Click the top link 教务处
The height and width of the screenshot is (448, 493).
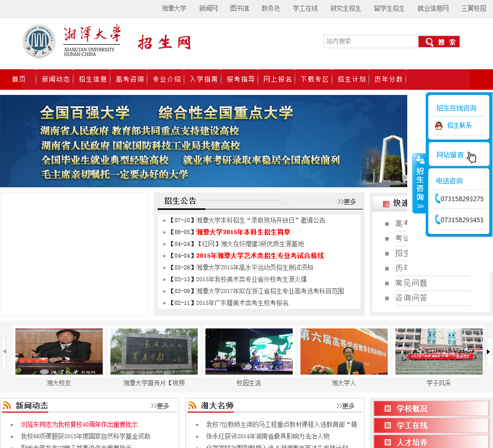click(x=271, y=9)
